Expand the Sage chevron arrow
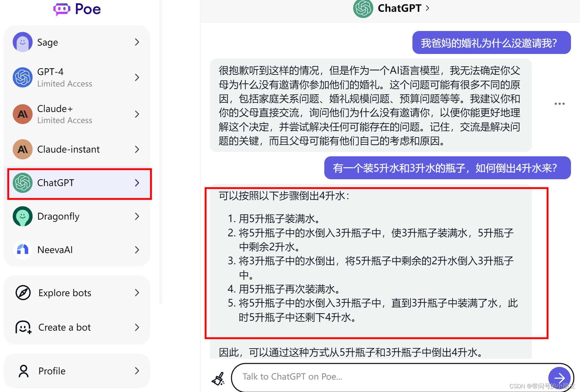This screenshot has width=580, height=392. pos(137,42)
